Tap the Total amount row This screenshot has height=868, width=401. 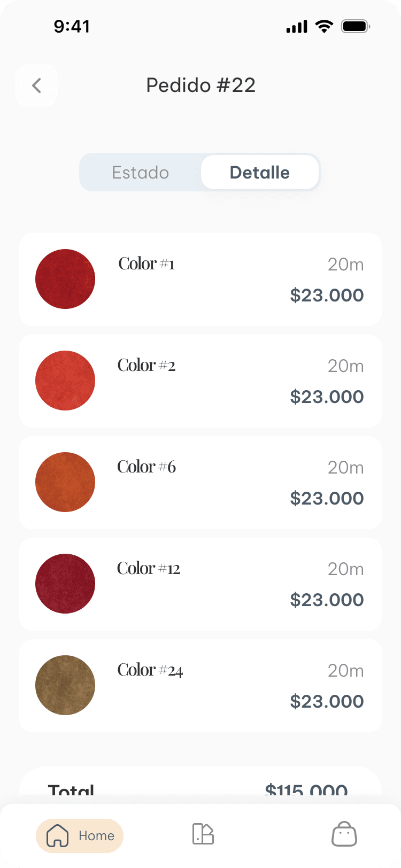click(200, 788)
